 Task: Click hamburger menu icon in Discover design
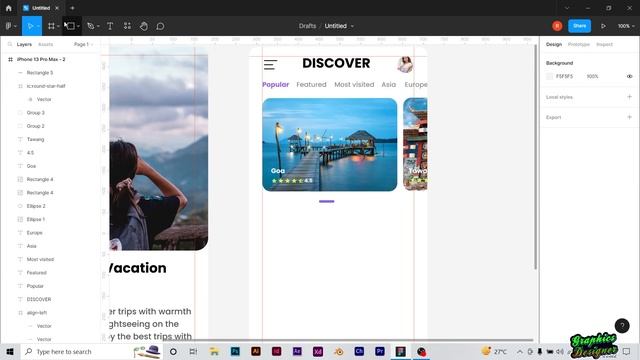click(270, 64)
